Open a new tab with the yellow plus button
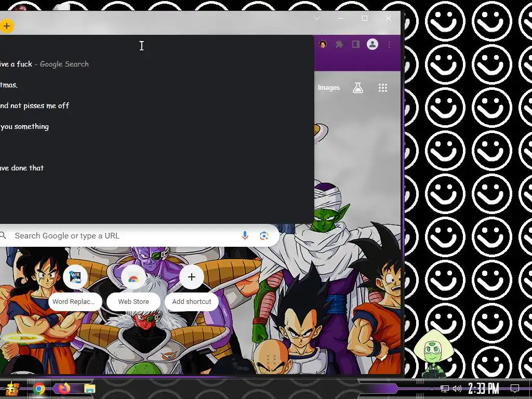 point(6,26)
